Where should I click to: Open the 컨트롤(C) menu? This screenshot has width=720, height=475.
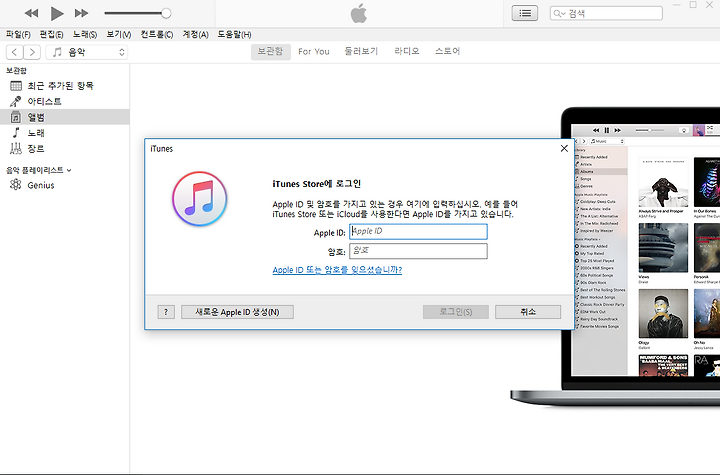(x=157, y=34)
